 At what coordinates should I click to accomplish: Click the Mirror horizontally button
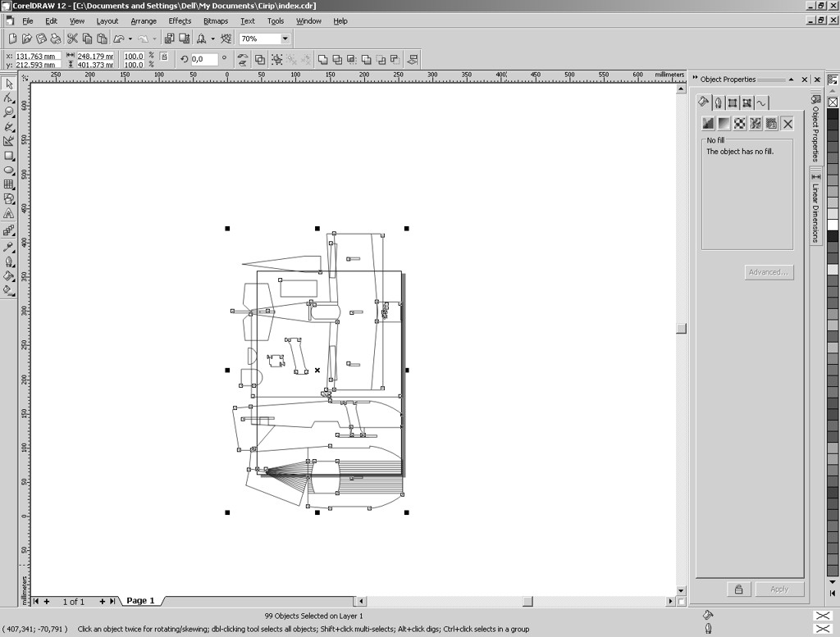tap(243, 56)
